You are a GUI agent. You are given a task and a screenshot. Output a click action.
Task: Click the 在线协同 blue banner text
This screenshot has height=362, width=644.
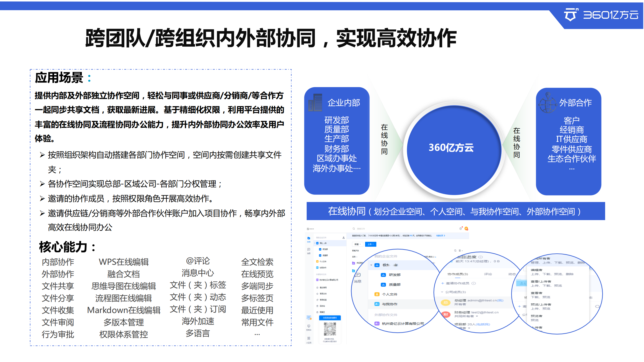click(x=455, y=211)
